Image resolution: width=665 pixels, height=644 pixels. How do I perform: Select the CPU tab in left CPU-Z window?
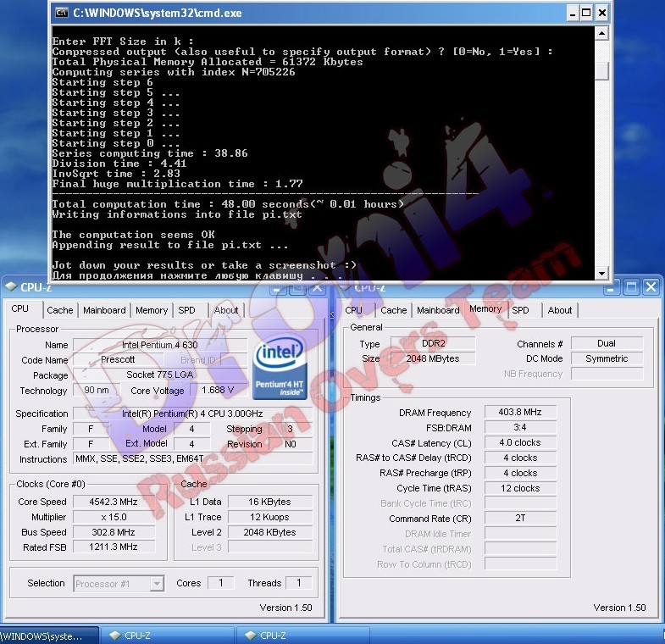pos(20,308)
